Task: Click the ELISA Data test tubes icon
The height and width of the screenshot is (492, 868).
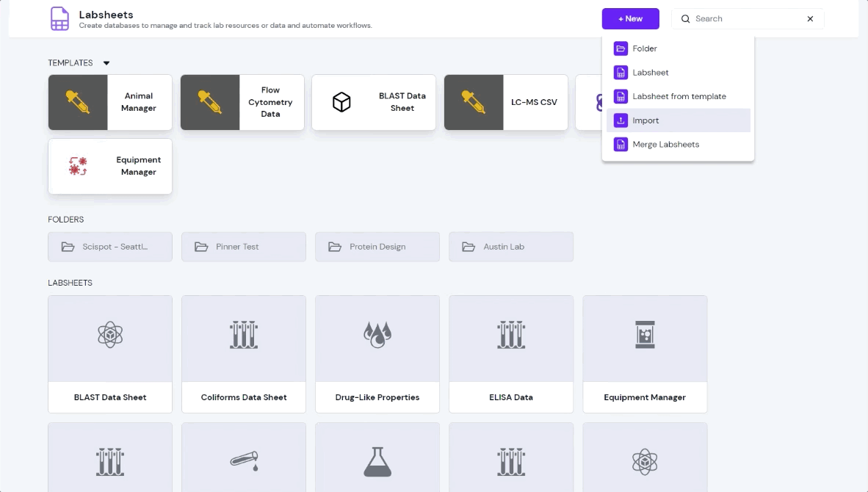Action: pos(511,335)
